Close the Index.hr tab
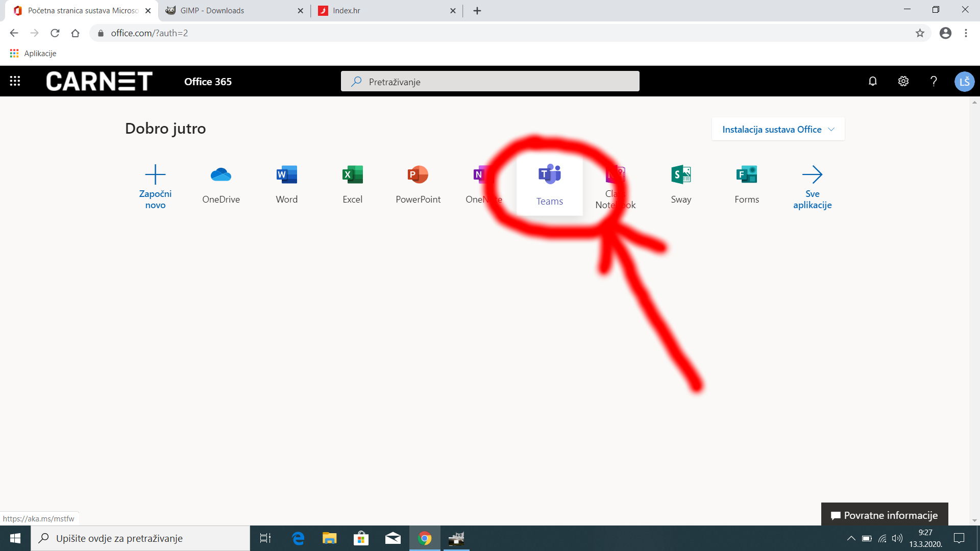Screen dimensions: 980x551 click(453, 11)
